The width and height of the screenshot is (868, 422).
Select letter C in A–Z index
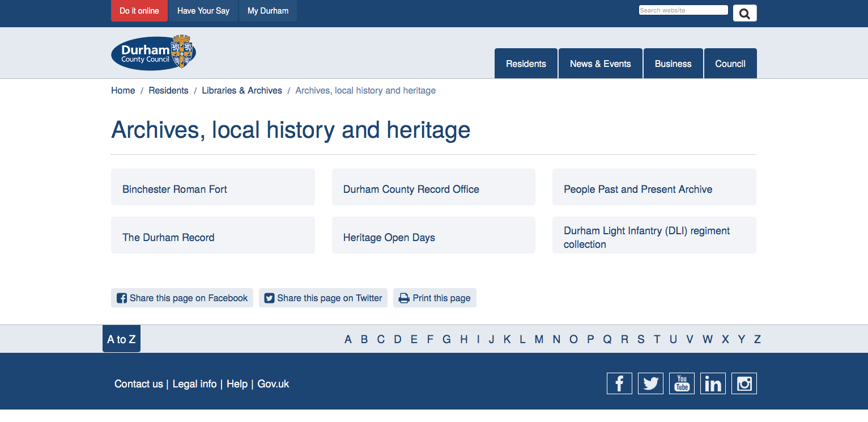[381, 339]
